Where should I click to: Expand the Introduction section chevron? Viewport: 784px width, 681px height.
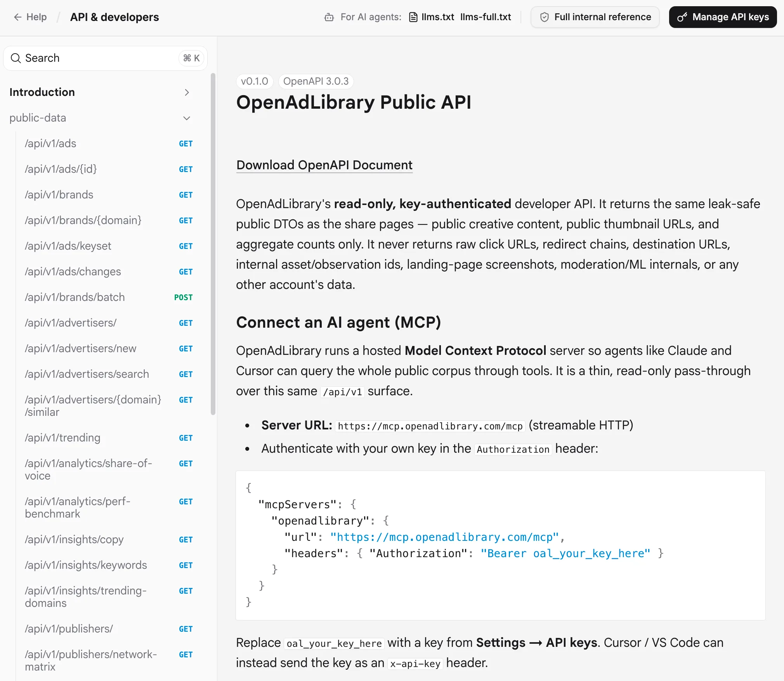click(x=187, y=92)
